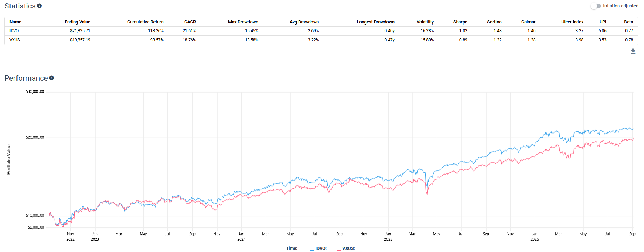Sort by Cumulative Return header
Screen dimensions: 644x252
click(x=145, y=22)
